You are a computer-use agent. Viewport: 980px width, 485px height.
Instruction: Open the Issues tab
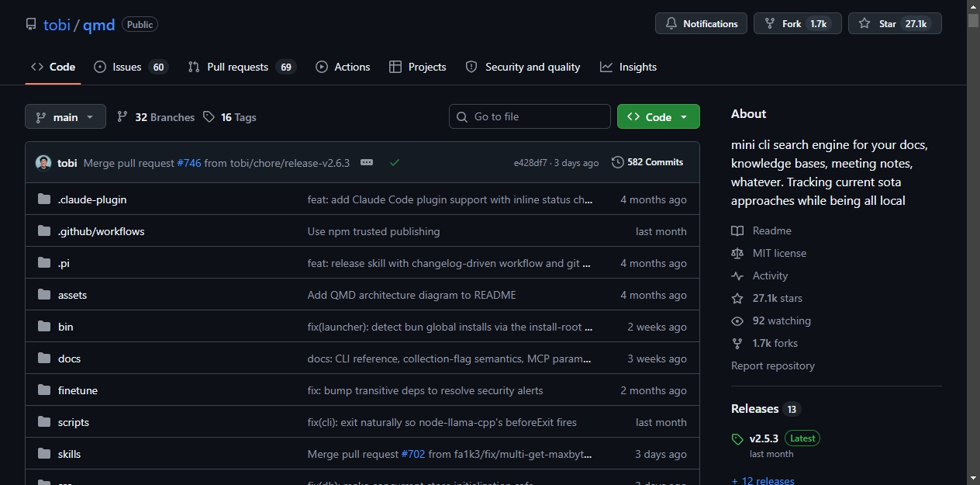[x=130, y=67]
